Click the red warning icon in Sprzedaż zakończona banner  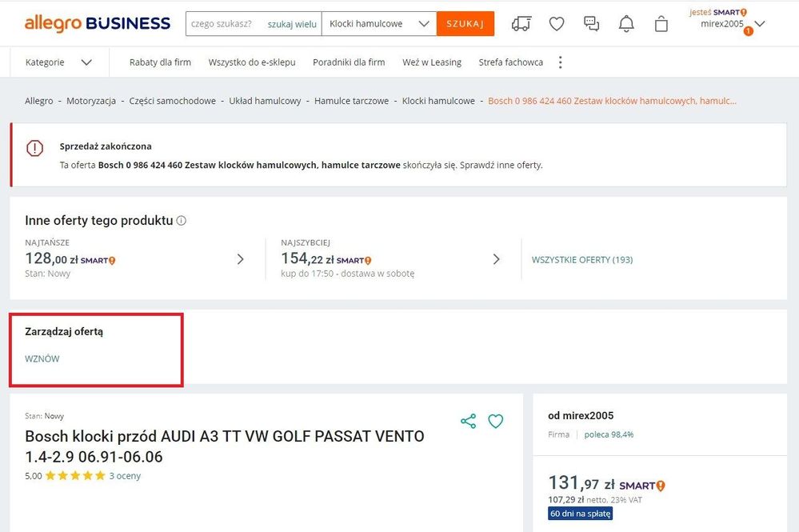[34, 148]
